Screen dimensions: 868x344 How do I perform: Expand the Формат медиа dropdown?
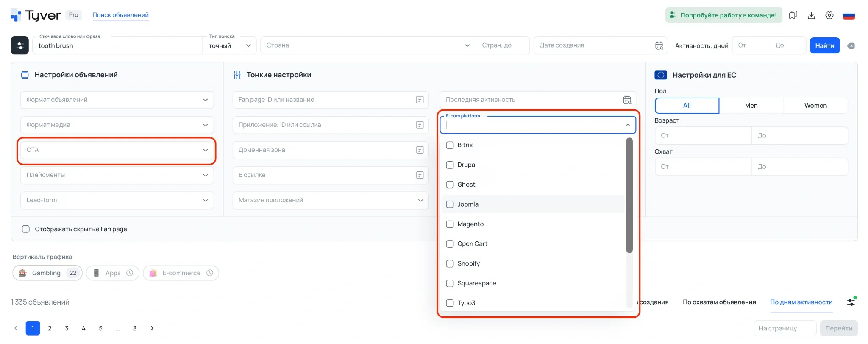(x=117, y=125)
